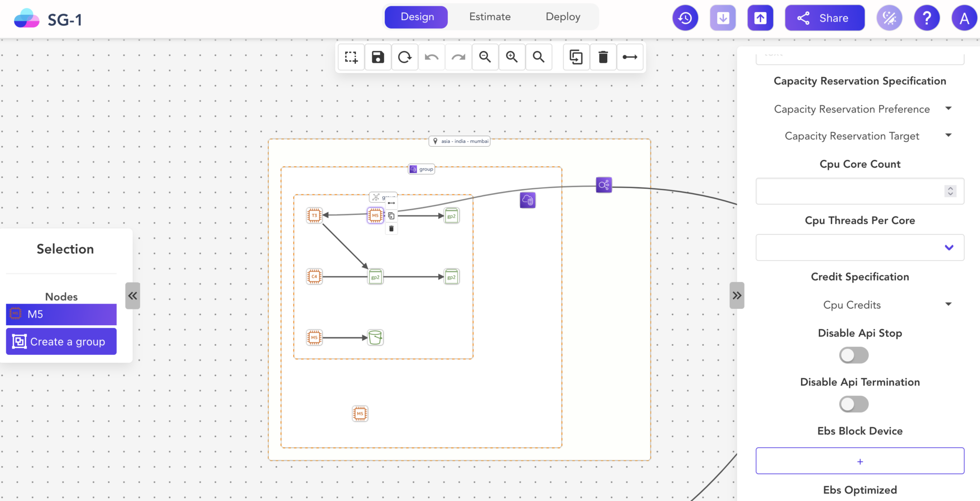Undo the last change
Viewport: 980px width, 501px height.
pyautogui.click(x=432, y=57)
